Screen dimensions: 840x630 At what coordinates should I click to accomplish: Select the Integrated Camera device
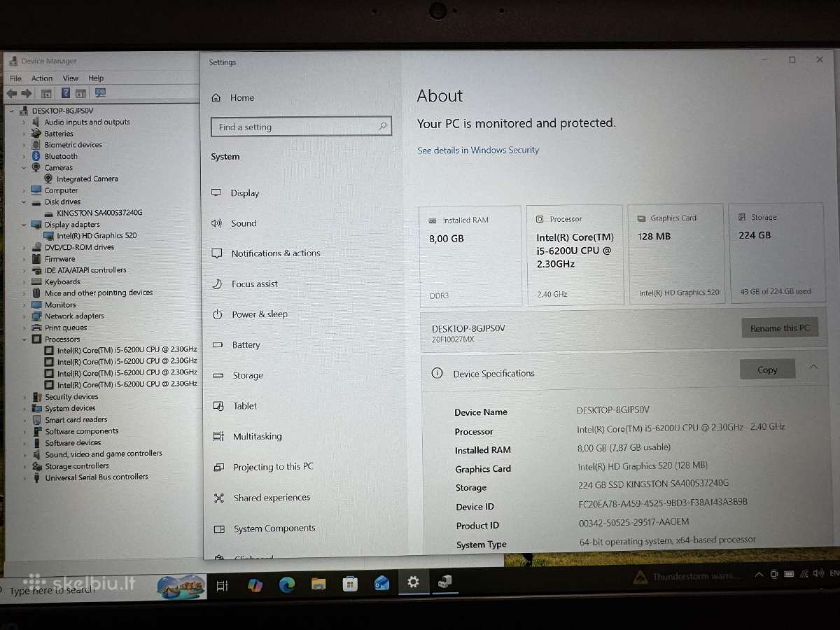(87, 178)
